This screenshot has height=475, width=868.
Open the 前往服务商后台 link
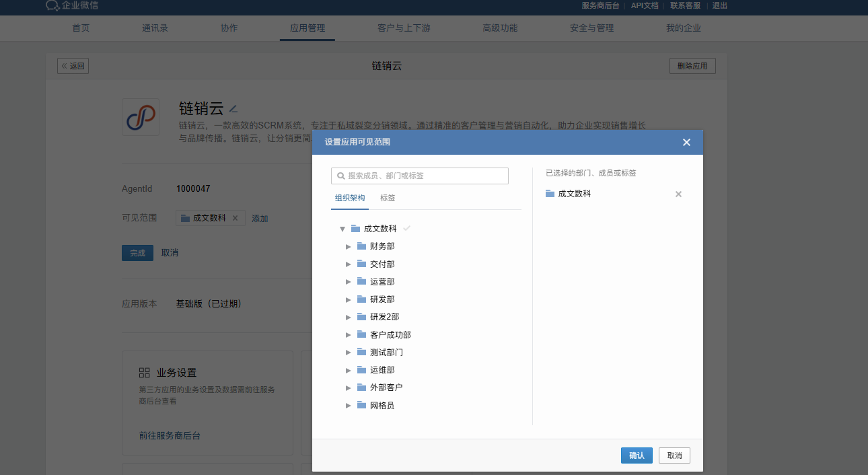(170, 436)
